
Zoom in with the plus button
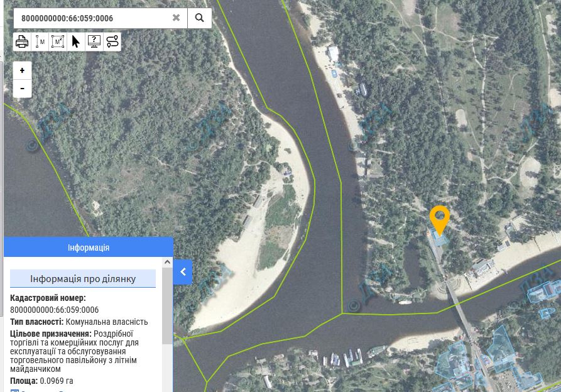tap(22, 70)
